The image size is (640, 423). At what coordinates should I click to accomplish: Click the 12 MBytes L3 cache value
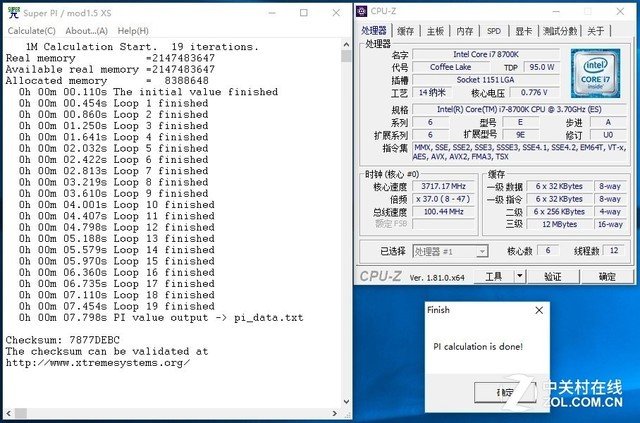pos(559,224)
